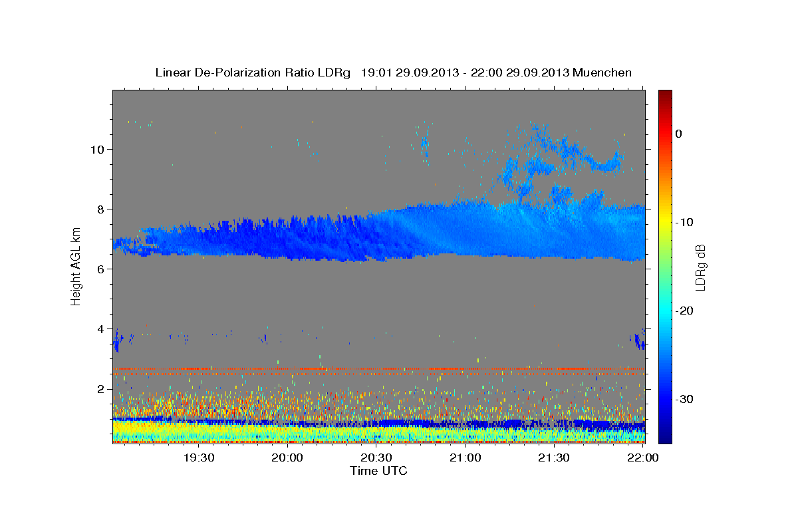Click the 22:00 time tick label
The width and height of the screenshot is (798, 532).
click(x=643, y=458)
